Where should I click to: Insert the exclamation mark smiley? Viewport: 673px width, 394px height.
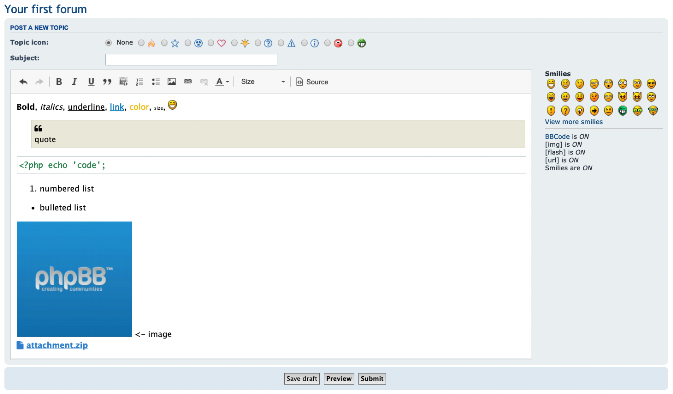(x=551, y=111)
